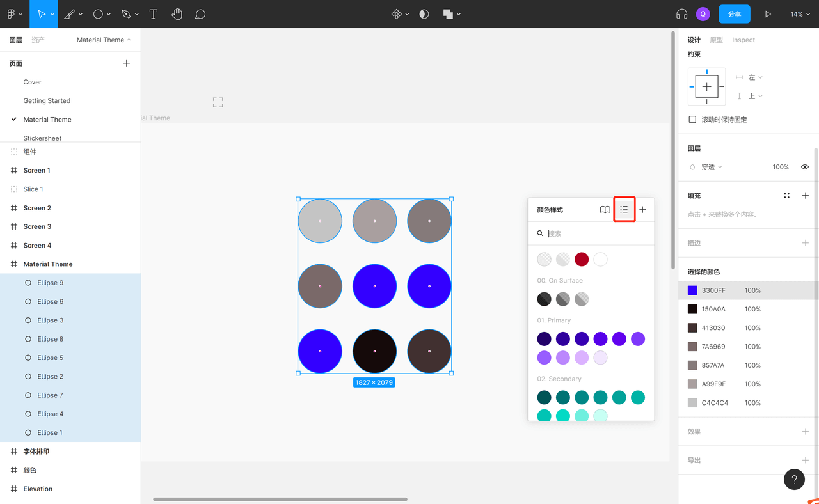This screenshot has height=504, width=819.
Task: Toggle the contrast mask icon in toolbar
Action: click(x=424, y=14)
